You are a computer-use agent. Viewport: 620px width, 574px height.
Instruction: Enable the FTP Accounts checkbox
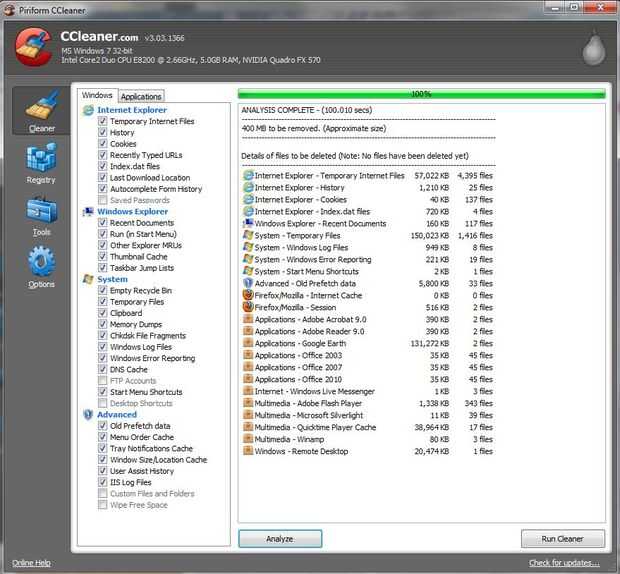point(103,381)
